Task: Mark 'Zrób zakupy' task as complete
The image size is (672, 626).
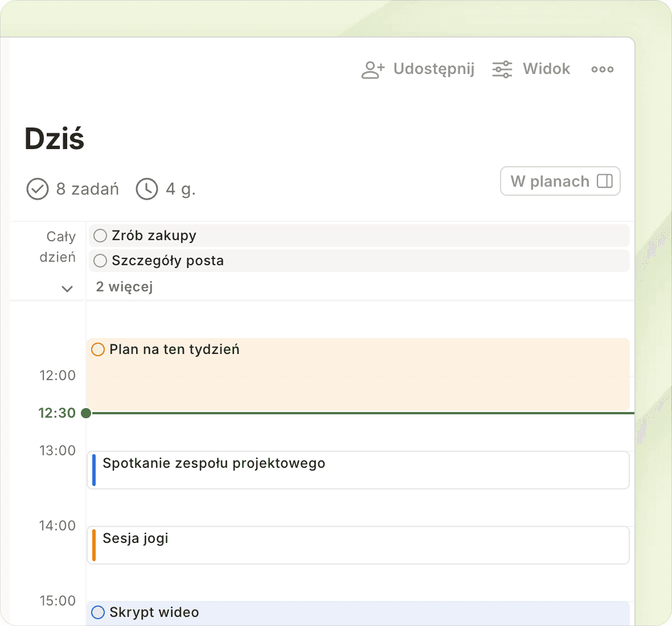Action: tap(100, 236)
